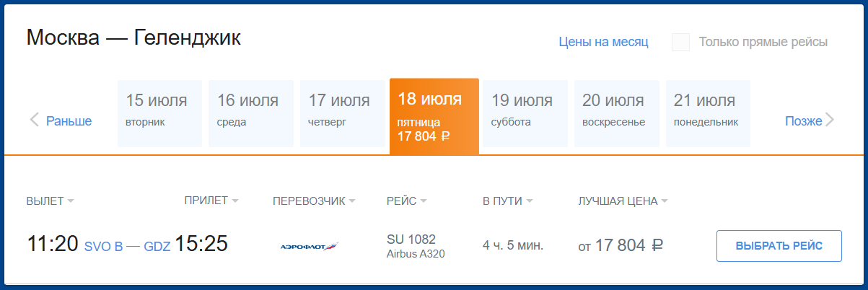The image size is (868, 290).
Task: Click the SVO B — GDZ route link
Action: click(128, 246)
